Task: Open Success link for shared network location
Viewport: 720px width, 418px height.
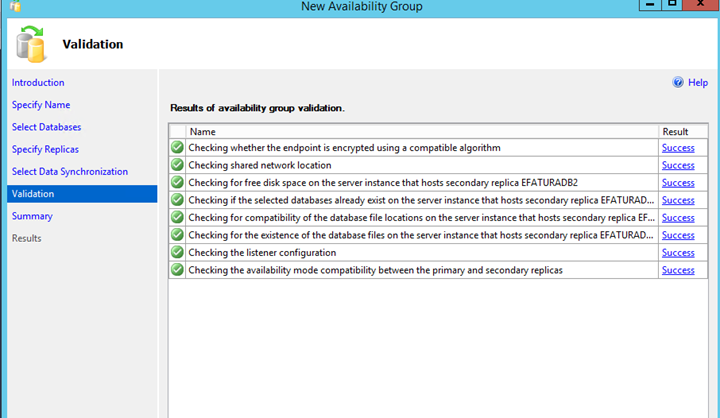Action: point(677,165)
